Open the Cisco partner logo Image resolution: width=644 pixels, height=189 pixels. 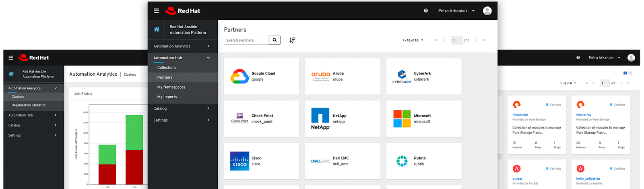pyautogui.click(x=239, y=161)
